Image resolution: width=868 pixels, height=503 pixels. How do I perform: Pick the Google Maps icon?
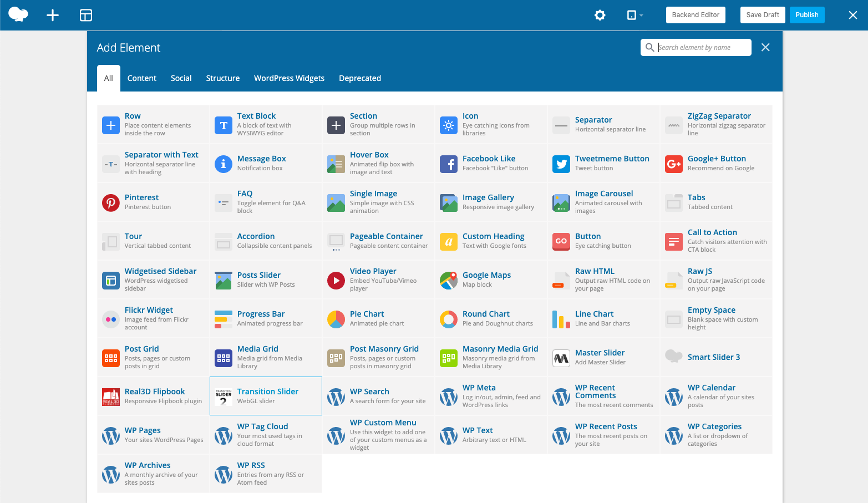coord(449,281)
